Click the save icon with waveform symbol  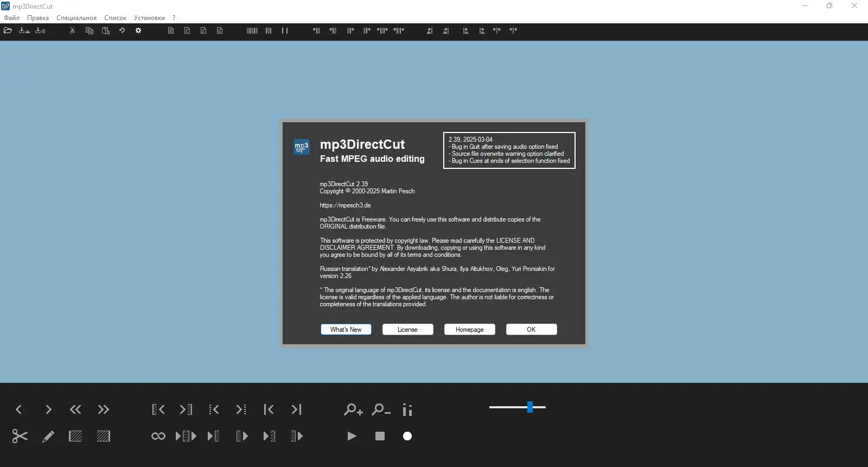click(x=24, y=30)
